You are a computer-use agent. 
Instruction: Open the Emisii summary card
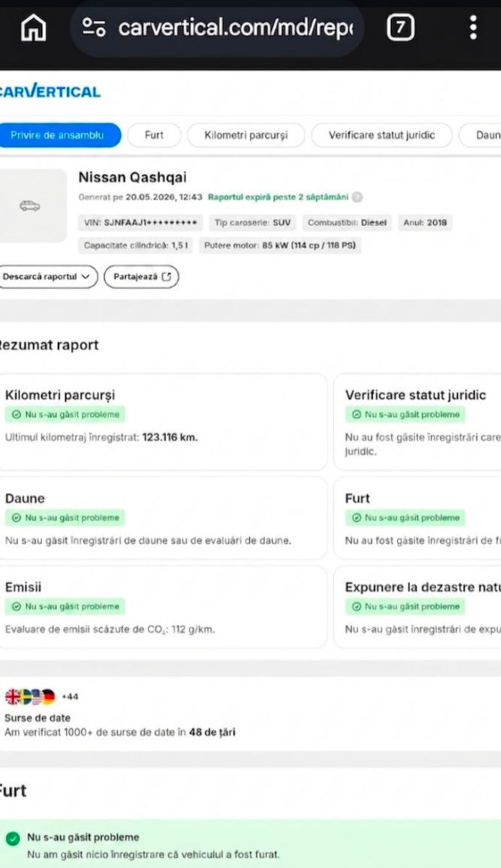pyautogui.click(x=162, y=607)
